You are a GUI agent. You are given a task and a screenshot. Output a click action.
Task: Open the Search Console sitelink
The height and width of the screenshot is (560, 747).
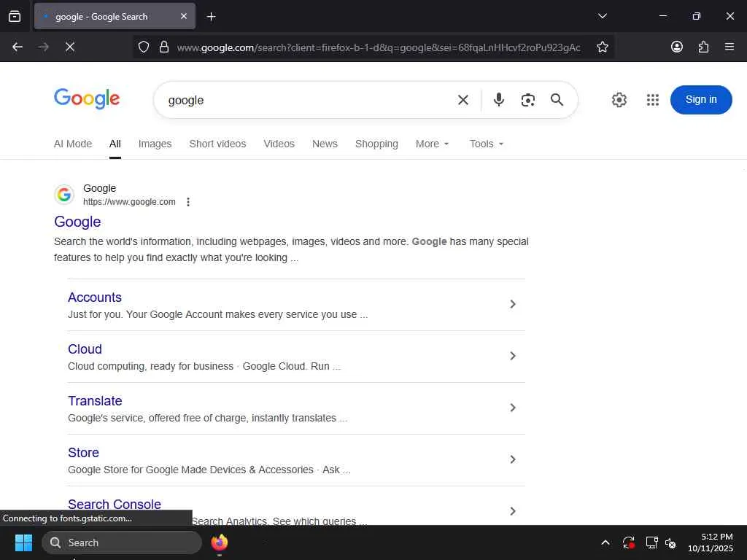pos(115,504)
